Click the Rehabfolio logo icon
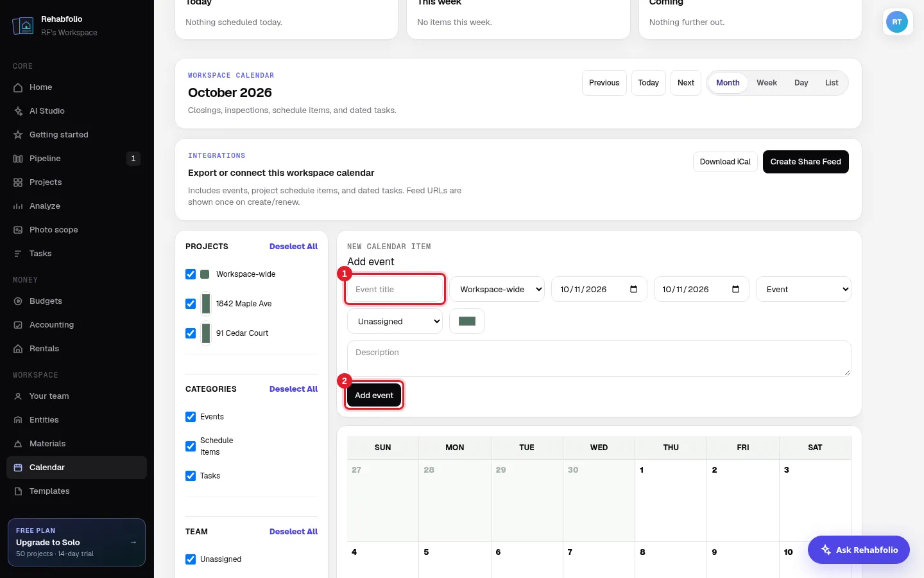 (x=23, y=26)
